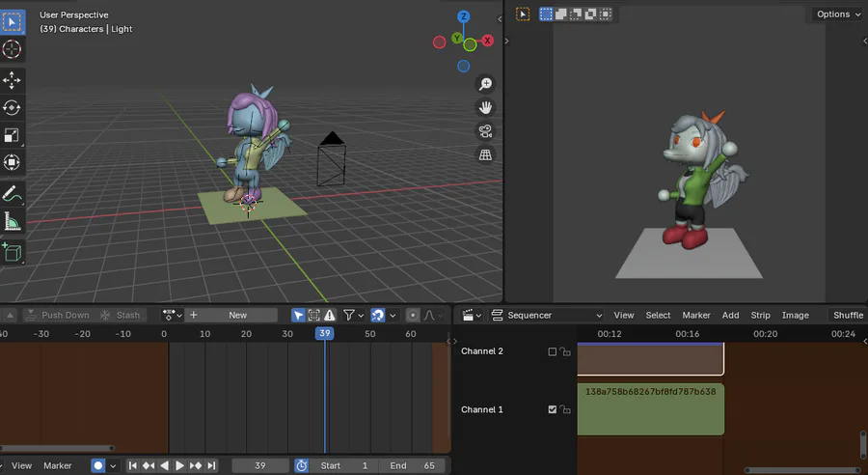Click the Push Down icon

32,316
